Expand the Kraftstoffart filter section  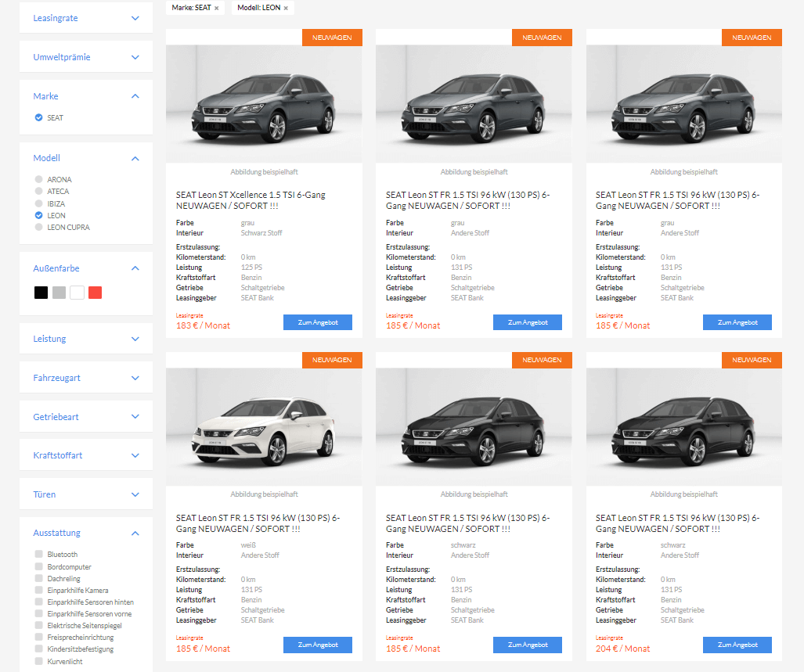pyautogui.click(x=135, y=455)
